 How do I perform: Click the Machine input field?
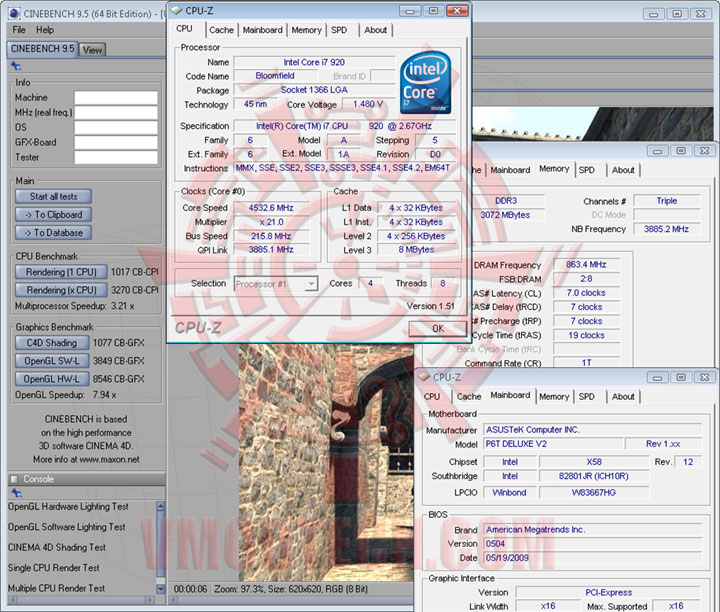pos(116,98)
